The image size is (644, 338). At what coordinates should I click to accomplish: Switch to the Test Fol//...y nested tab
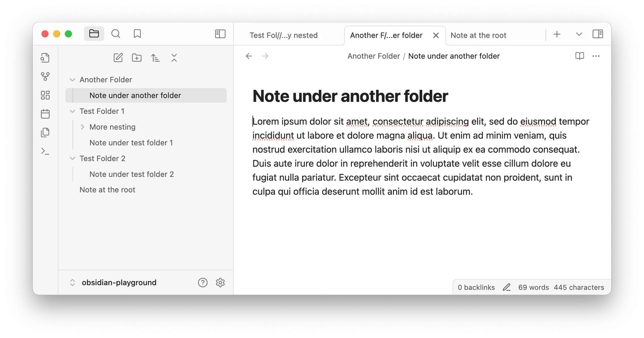283,35
